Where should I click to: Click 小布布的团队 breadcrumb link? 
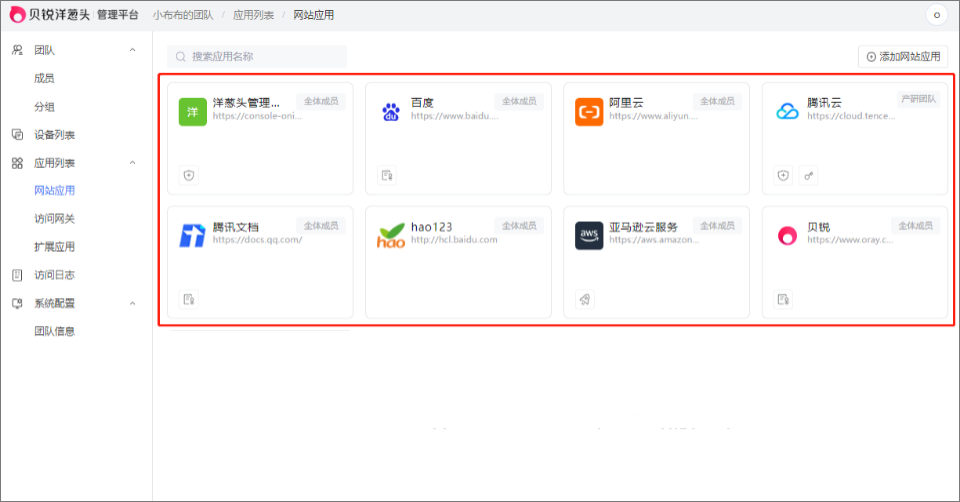[x=183, y=15]
